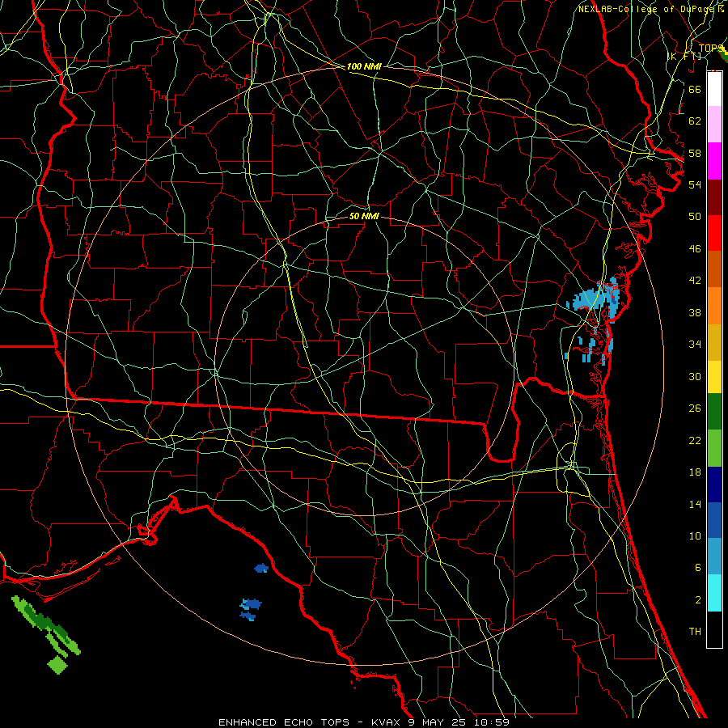Click the '100 NMI' range ring label
Screen dimensions: 728x728
[x=364, y=66]
